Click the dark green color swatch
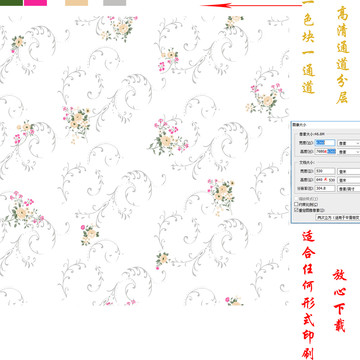Image resolution: width=360 pixels, height=360 pixels. (11, 3)
